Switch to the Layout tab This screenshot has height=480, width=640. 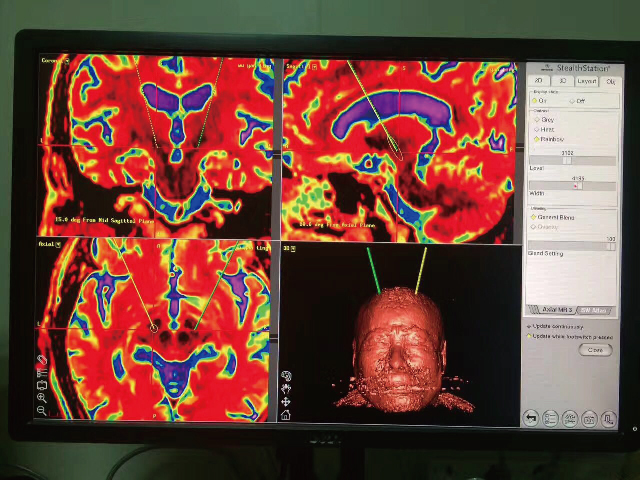tap(586, 80)
